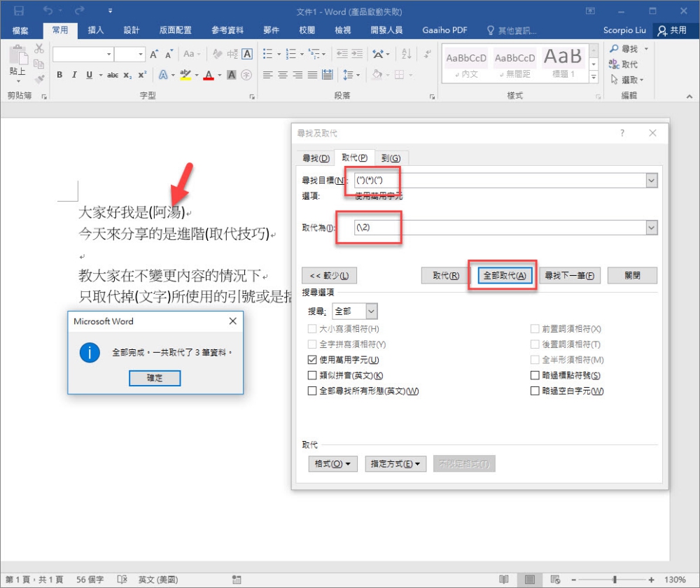Open the 校閱 ribbon tab

[307, 30]
